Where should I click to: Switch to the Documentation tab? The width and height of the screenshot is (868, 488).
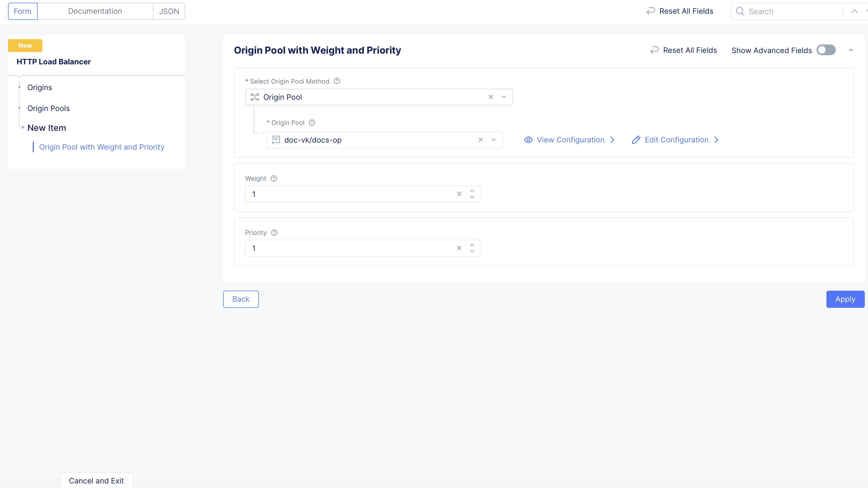[95, 11]
